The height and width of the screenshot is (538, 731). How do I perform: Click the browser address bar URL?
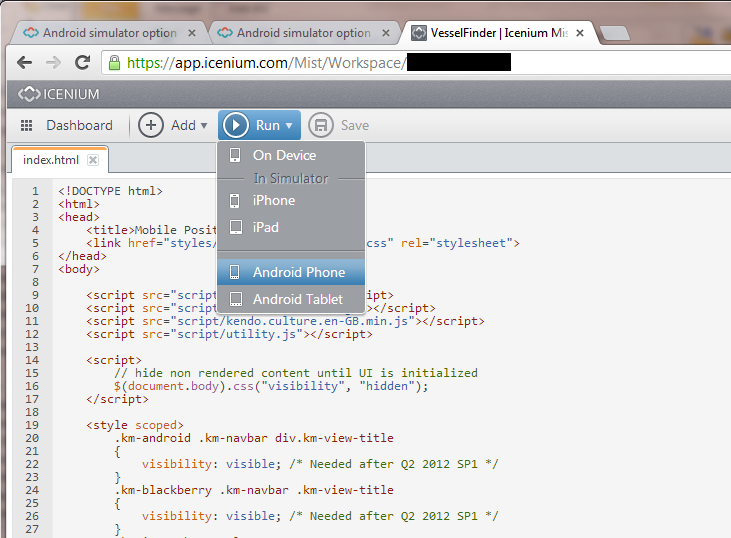tap(266, 62)
